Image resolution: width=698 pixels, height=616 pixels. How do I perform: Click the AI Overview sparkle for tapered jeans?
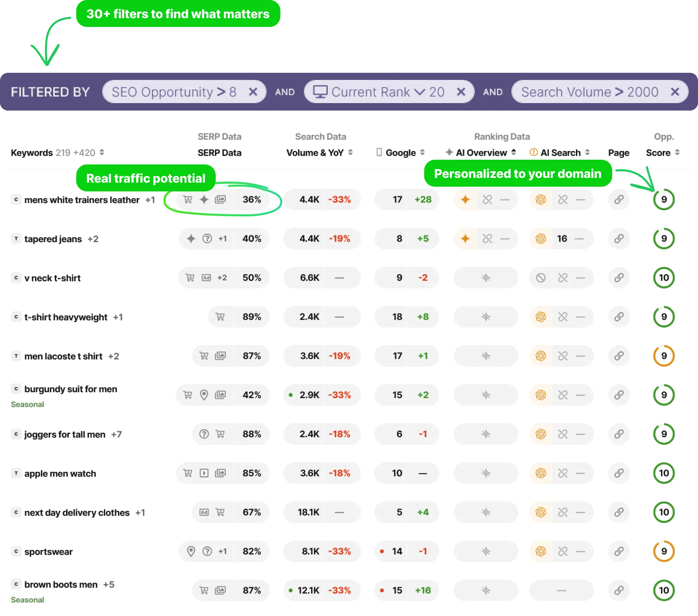tap(465, 239)
